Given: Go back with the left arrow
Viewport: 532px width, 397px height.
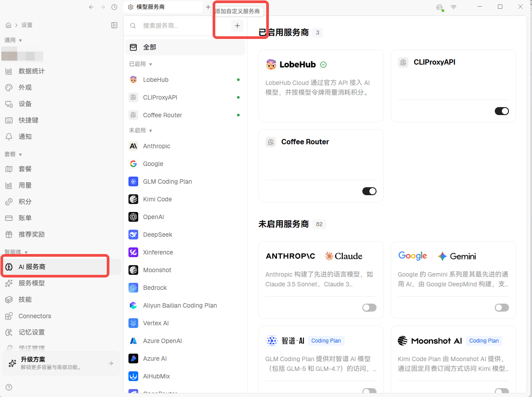Looking at the screenshot, I should [91, 7].
